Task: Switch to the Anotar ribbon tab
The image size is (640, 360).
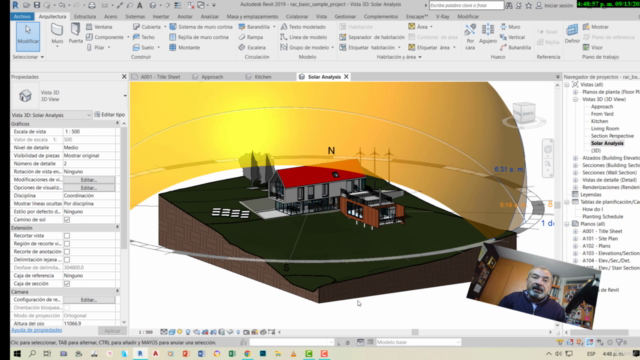Action: (185, 16)
